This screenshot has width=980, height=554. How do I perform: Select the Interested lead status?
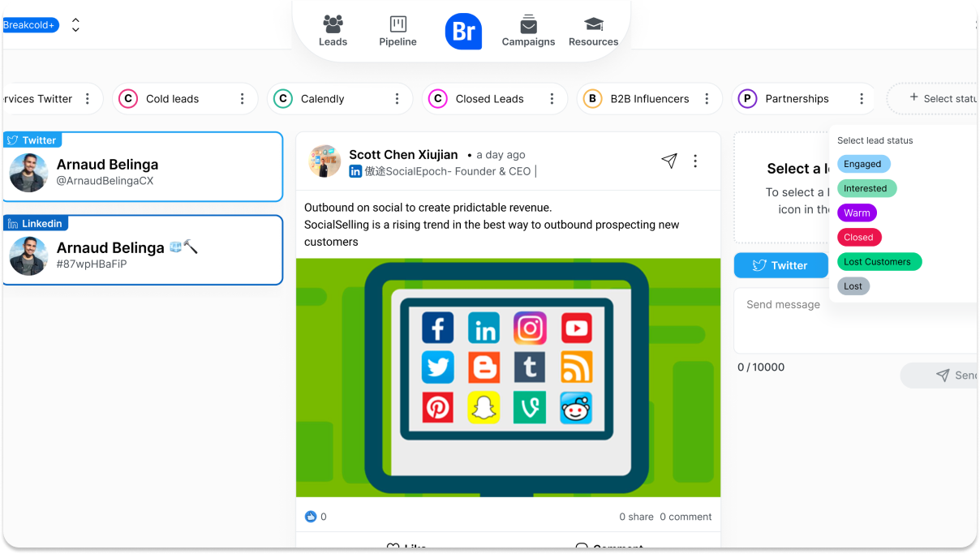pos(866,188)
